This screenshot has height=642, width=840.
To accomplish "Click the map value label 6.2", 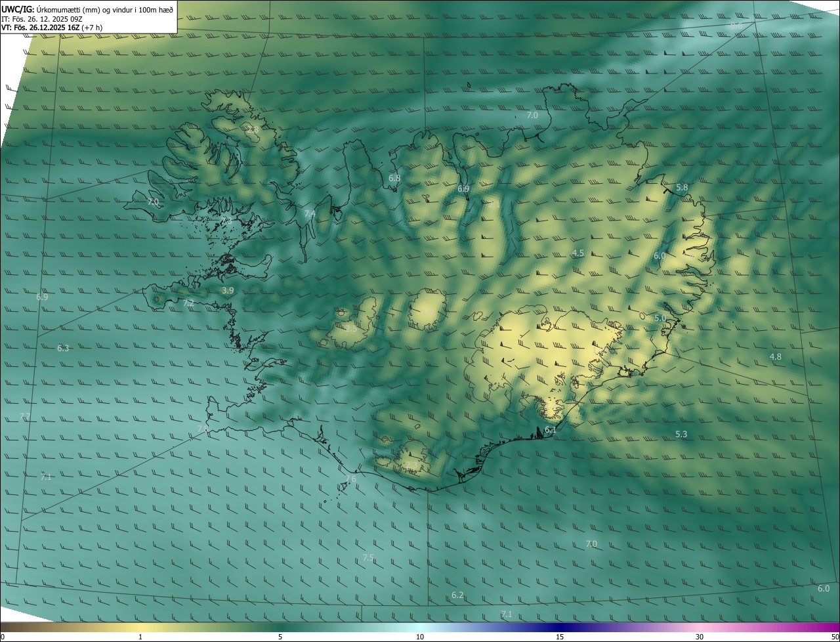I will pyautogui.click(x=457, y=595).
